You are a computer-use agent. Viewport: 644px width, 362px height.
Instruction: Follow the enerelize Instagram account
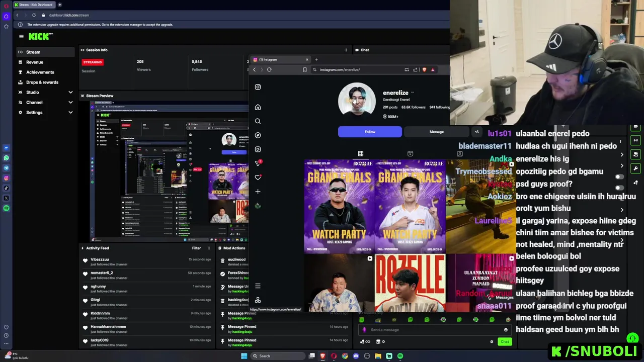[x=370, y=132]
